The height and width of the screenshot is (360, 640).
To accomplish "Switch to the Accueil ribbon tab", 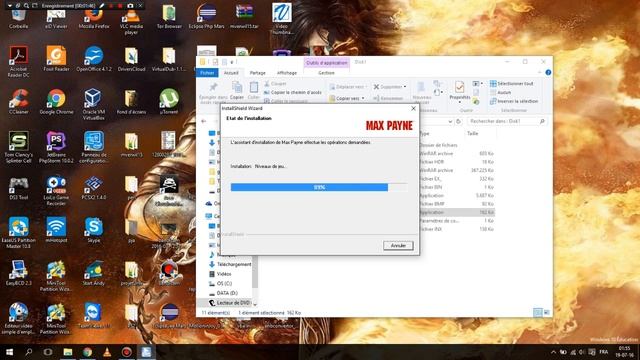I will (231, 73).
